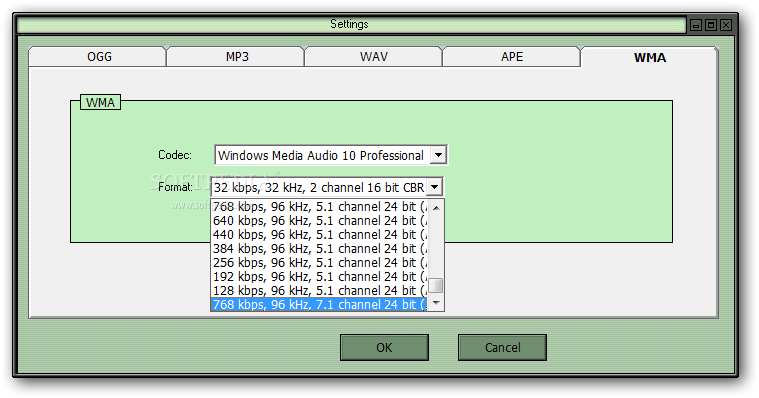
Task: Choose 440 kbps, 96 kHz, 5.1 channel option
Action: (x=320, y=235)
